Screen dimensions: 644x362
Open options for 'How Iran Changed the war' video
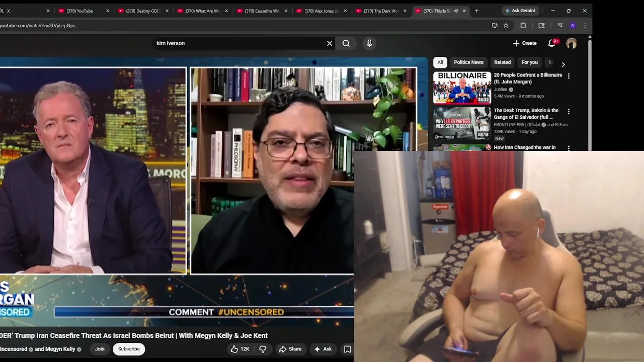point(569,148)
